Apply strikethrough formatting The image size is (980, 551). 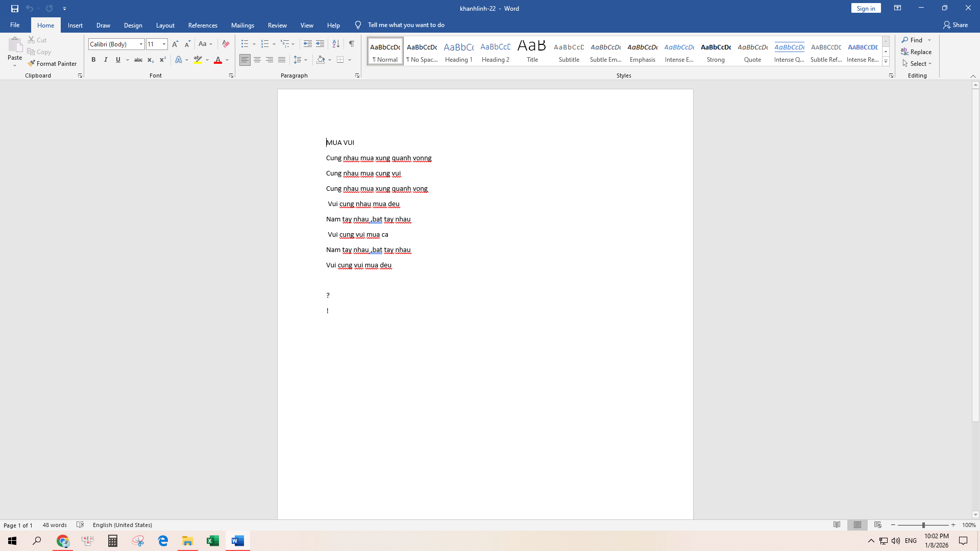click(138, 60)
